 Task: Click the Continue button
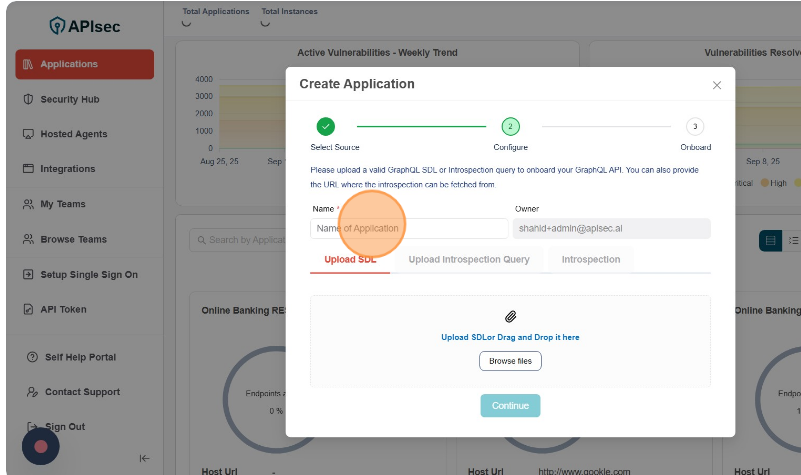[x=510, y=406]
